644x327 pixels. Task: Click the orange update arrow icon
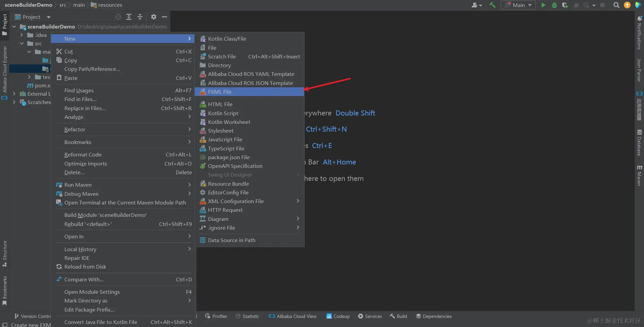pos(627,5)
